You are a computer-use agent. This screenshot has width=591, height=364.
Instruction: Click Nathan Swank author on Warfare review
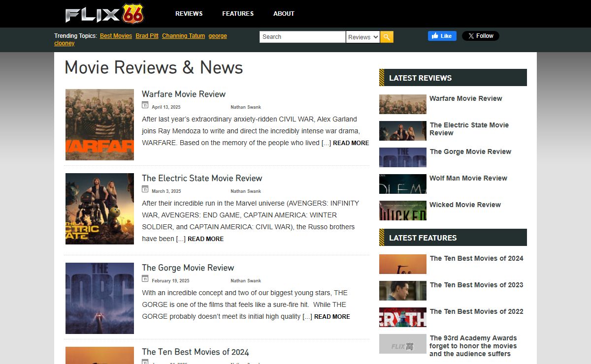[246, 107]
